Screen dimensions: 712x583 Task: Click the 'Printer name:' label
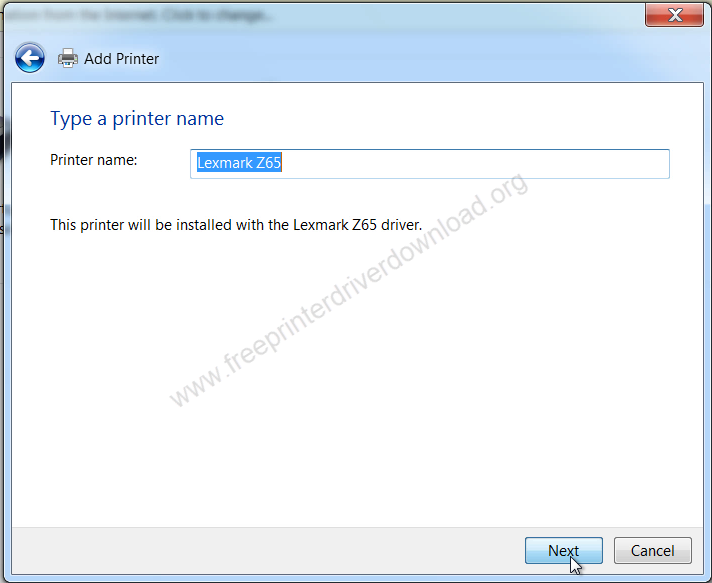point(94,160)
